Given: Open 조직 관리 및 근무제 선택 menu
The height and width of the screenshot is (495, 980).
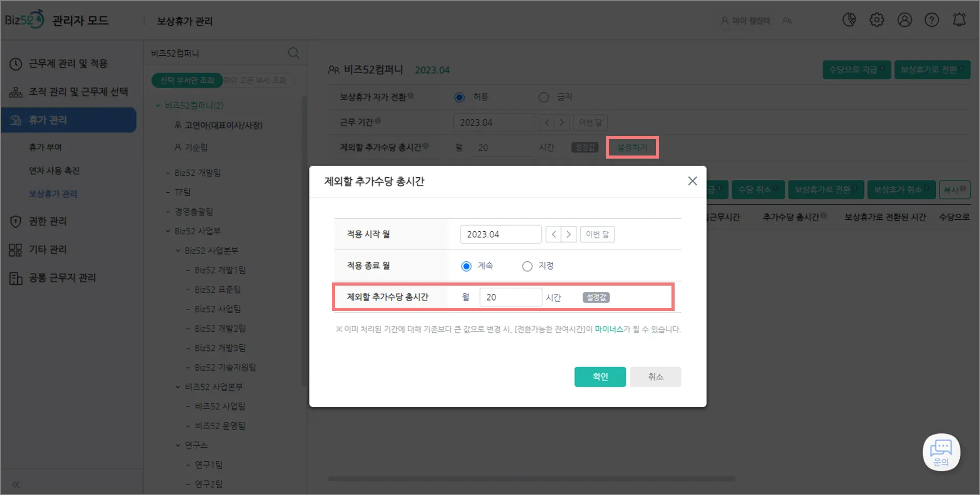Looking at the screenshot, I should tap(68, 92).
